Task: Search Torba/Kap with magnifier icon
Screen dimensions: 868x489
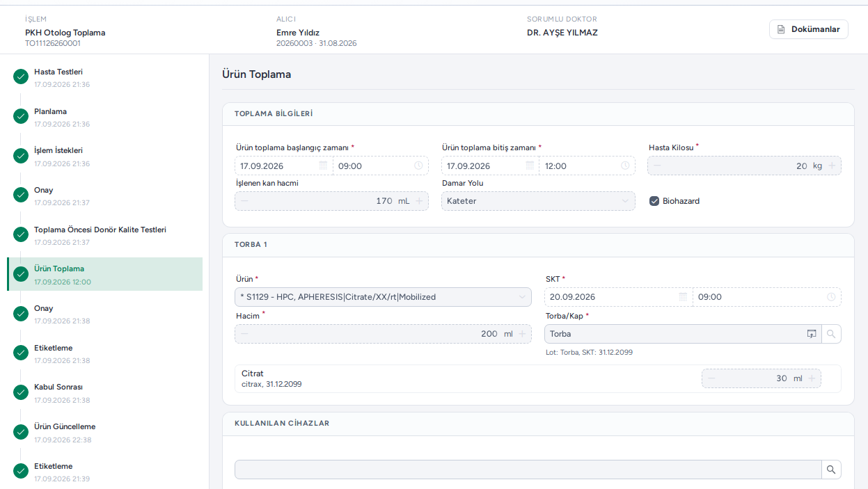Action: [831, 334]
